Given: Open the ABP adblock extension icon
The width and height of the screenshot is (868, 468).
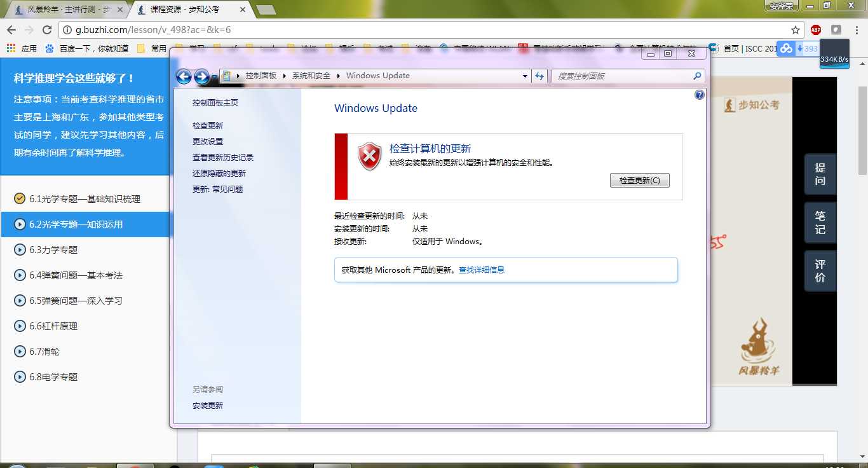Looking at the screenshot, I should point(816,30).
